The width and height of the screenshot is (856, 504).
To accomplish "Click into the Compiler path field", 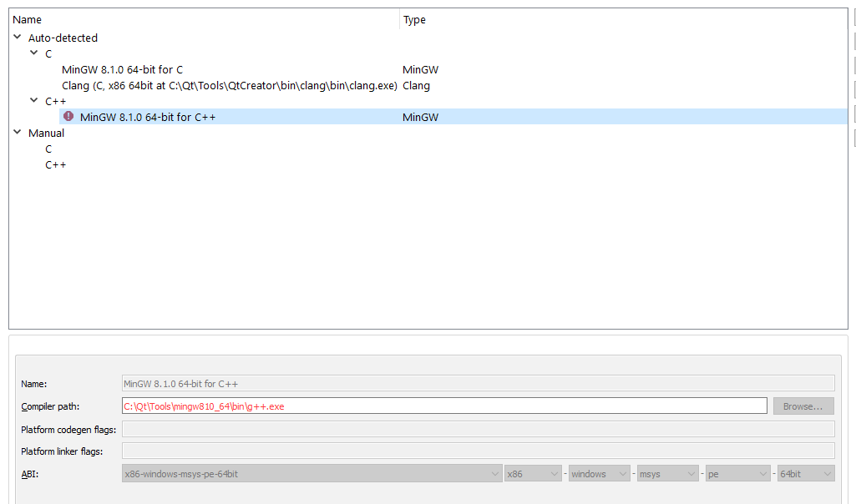I will point(444,406).
